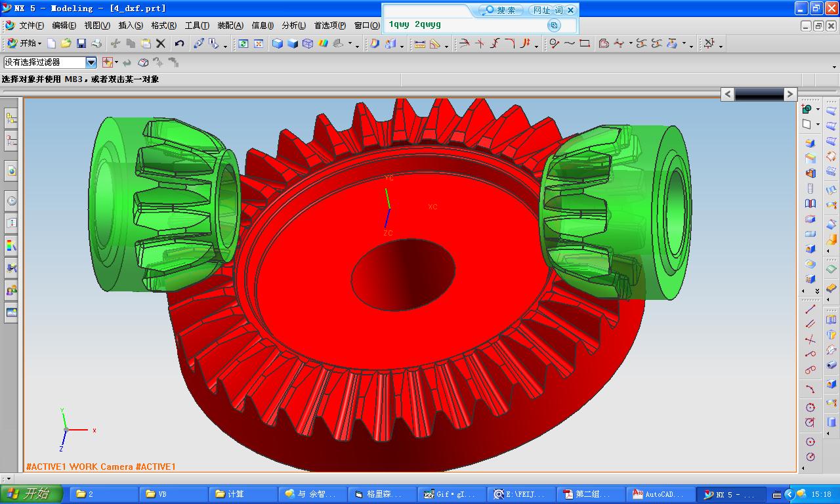The image size is (840, 504).
Task: Open the Roles sidebar icon
Action: 11,290
